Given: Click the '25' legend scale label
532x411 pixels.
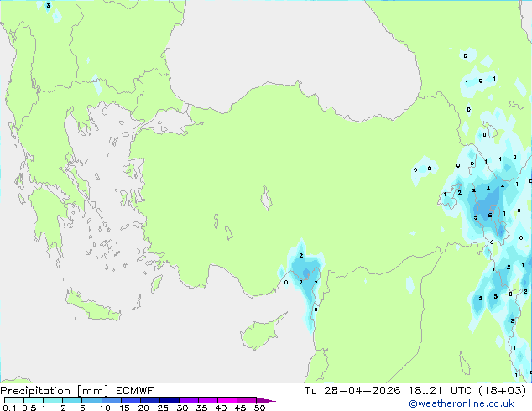Looking at the screenshot, I should point(163,408).
